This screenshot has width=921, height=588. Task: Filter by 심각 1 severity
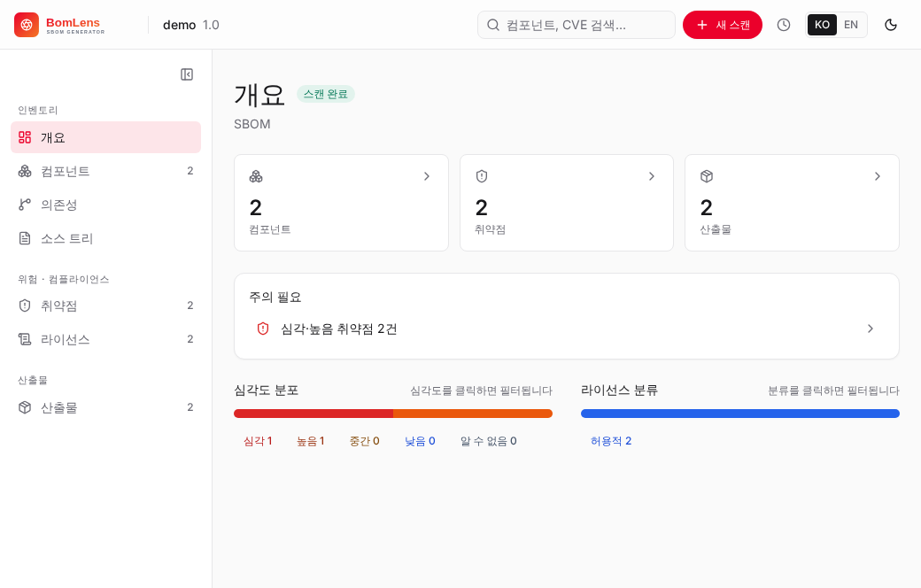pos(258,441)
